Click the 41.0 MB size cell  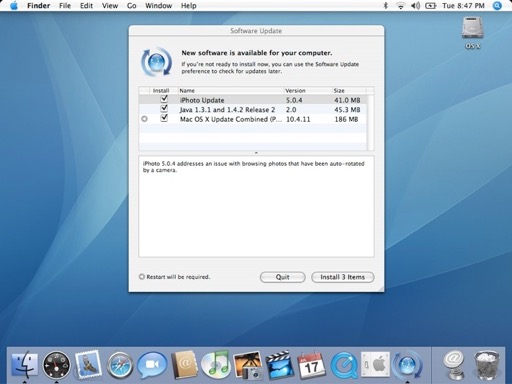click(x=347, y=100)
